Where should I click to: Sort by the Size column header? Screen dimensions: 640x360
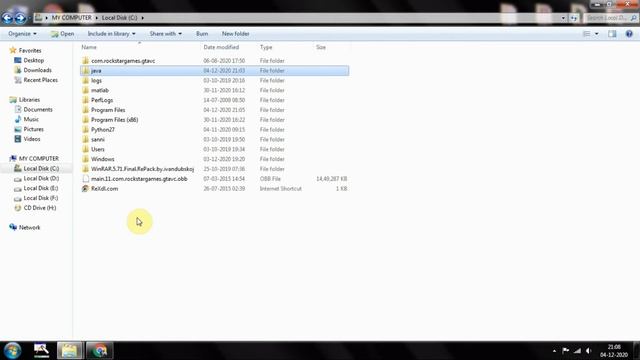[x=321, y=47]
